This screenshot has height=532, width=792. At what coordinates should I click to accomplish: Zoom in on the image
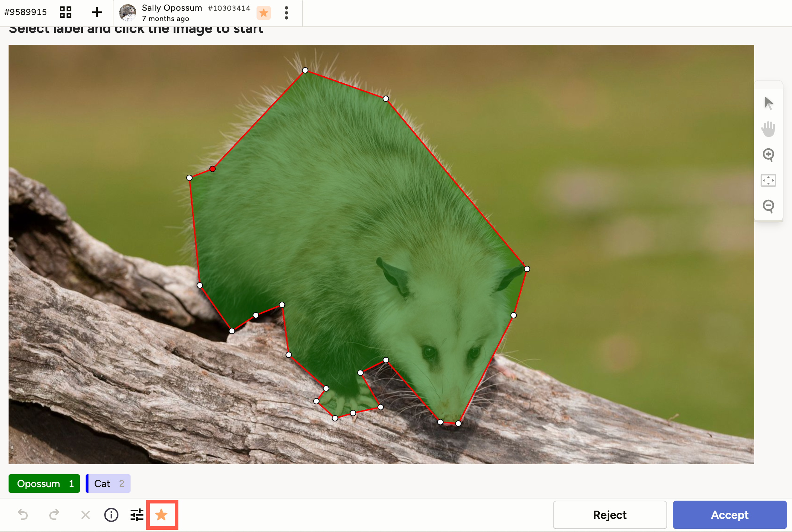click(x=768, y=155)
